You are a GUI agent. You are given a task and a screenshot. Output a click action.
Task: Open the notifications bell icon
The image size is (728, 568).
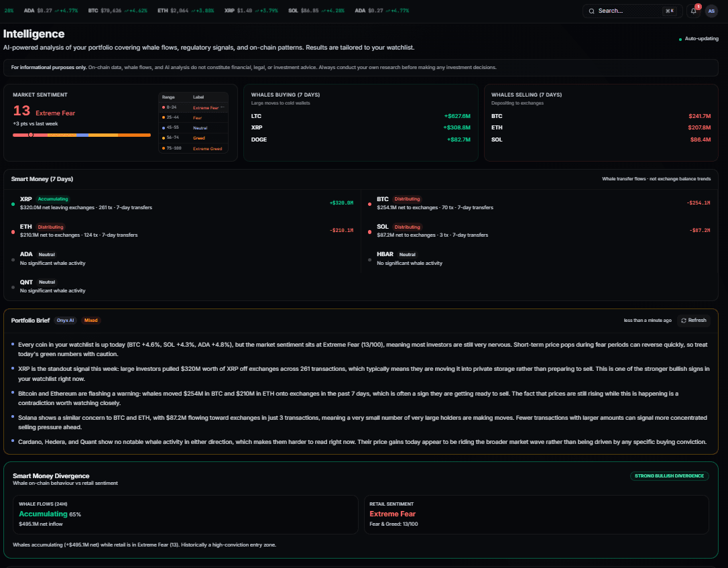(693, 11)
